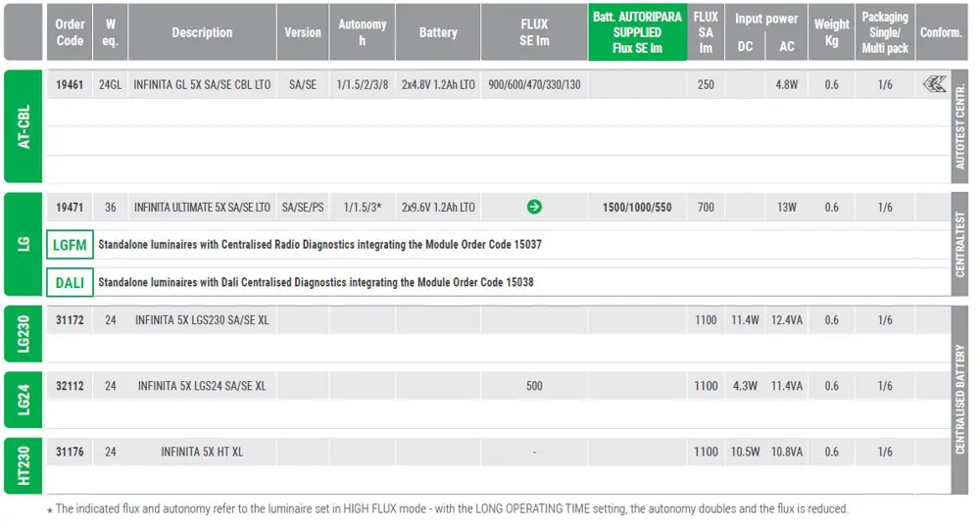
Task: Click FLUX SA value 700
Action: 706,208
